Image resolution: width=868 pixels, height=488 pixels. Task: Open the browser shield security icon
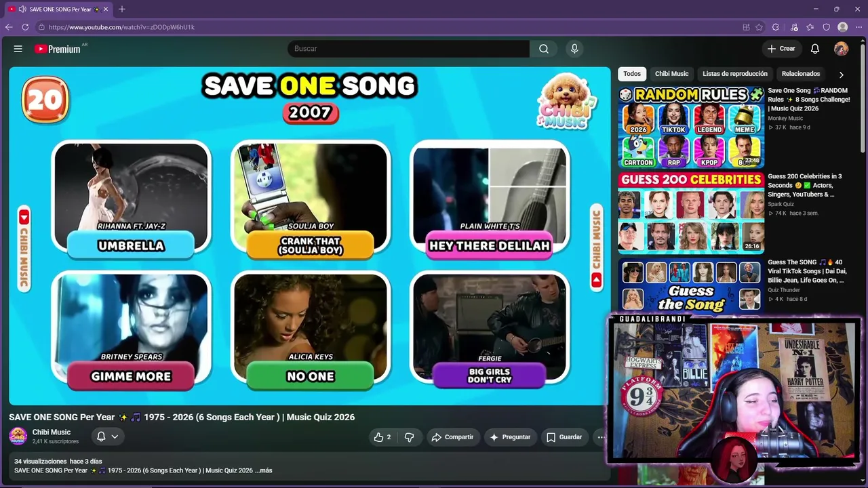826,27
